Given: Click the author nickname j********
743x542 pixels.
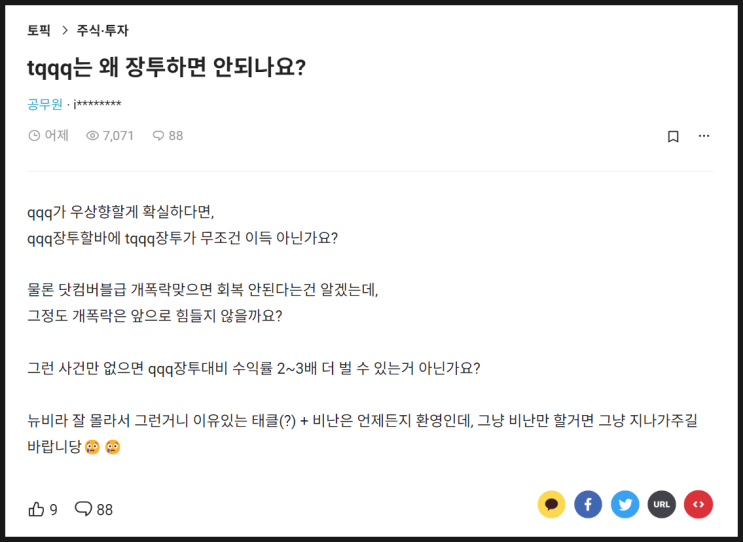Looking at the screenshot, I should coord(97,104).
